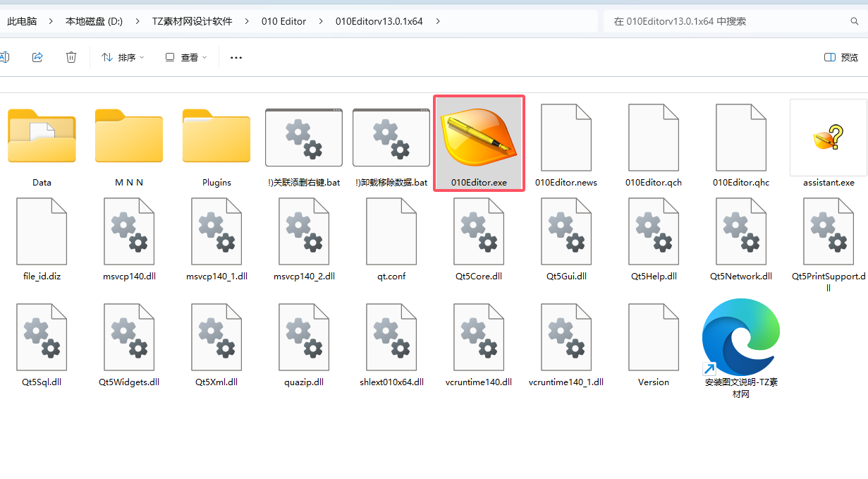Screen dimensions: 868x479
Task: Select the M N N folder
Action: [x=129, y=135]
